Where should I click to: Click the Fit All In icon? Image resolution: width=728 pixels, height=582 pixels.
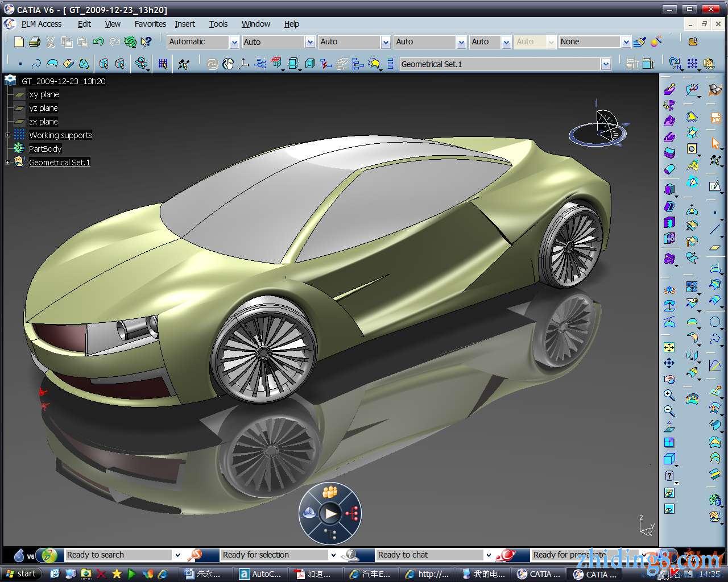click(669, 347)
